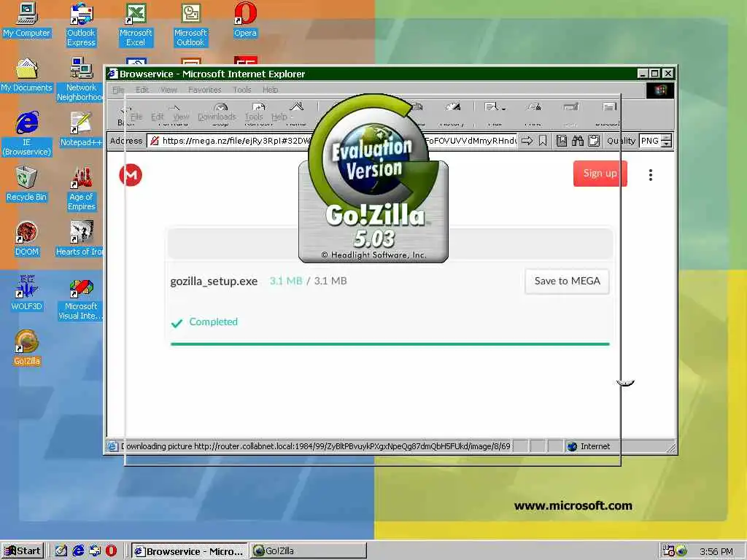Select DOOM desktop shortcut
Viewport: 747px width, 560px height.
[x=27, y=239]
